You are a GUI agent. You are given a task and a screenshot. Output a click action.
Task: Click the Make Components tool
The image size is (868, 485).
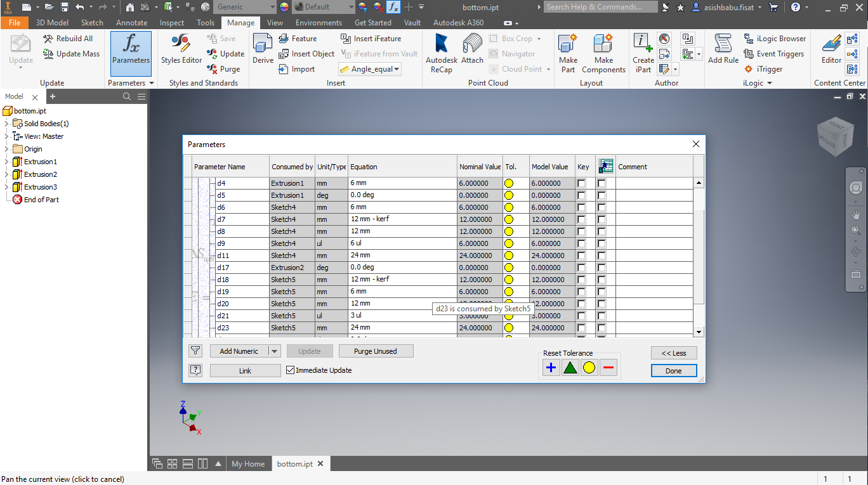pos(603,54)
